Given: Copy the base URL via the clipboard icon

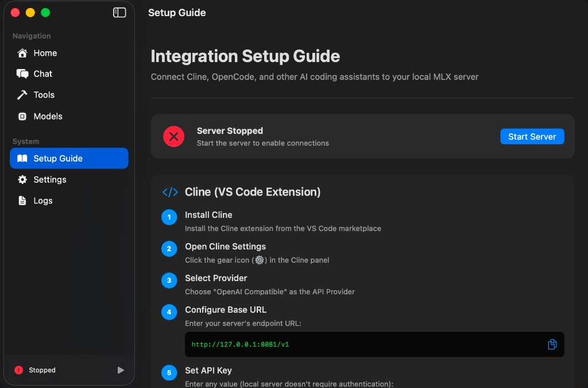Looking at the screenshot, I should point(552,344).
